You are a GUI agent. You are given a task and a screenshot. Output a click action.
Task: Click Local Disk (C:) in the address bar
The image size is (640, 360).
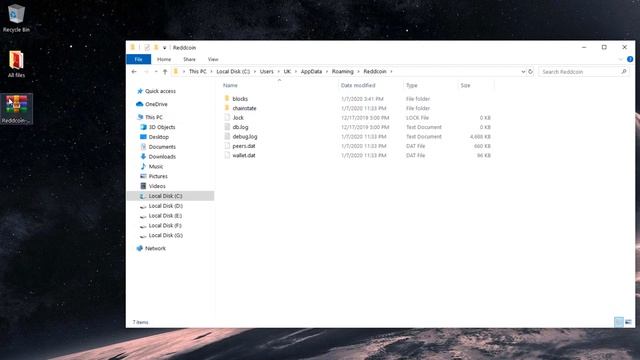tap(233, 71)
